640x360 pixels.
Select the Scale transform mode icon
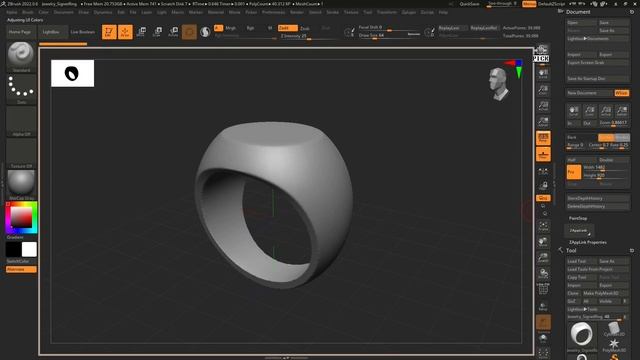(x=157, y=31)
